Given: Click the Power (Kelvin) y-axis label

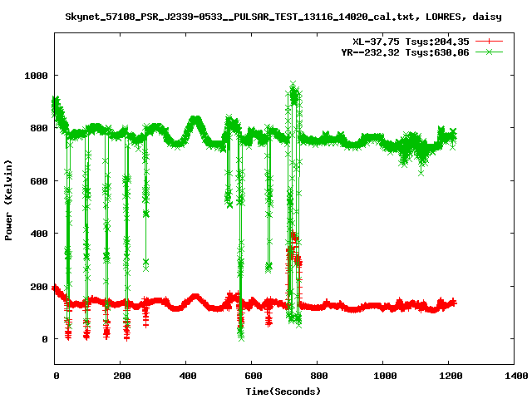Looking at the screenshot, I should (8, 200).
